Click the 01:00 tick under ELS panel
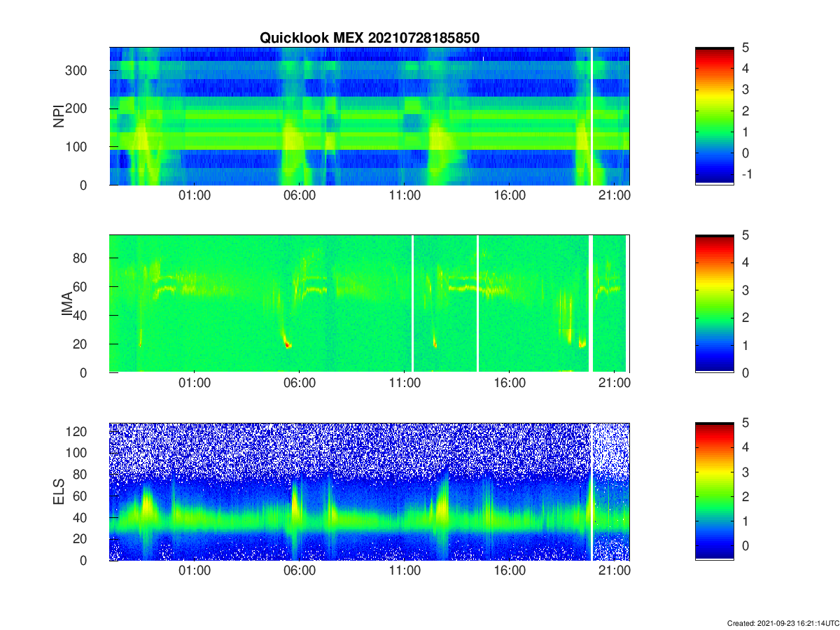The height and width of the screenshot is (630, 840). click(x=195, y=570)
